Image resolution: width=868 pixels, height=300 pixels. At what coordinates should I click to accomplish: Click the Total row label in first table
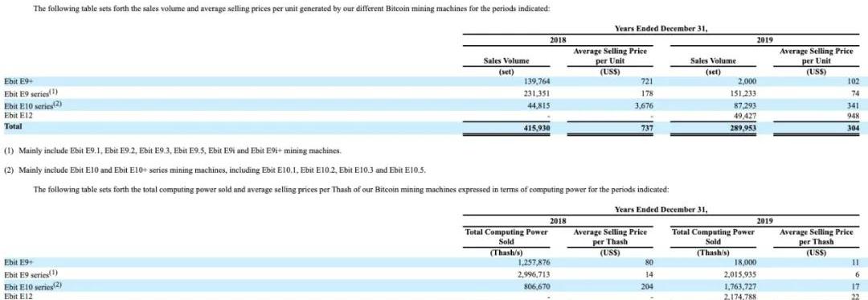tap(12, 127)
